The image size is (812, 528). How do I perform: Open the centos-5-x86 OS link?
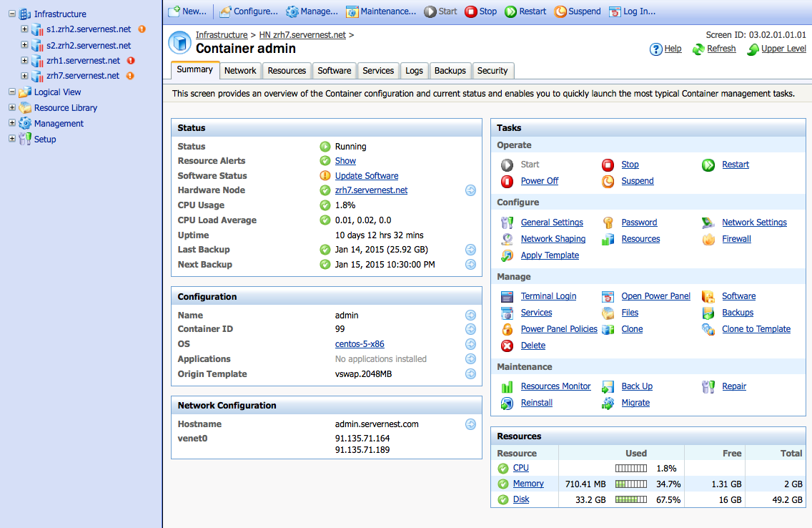coord(360,344)
